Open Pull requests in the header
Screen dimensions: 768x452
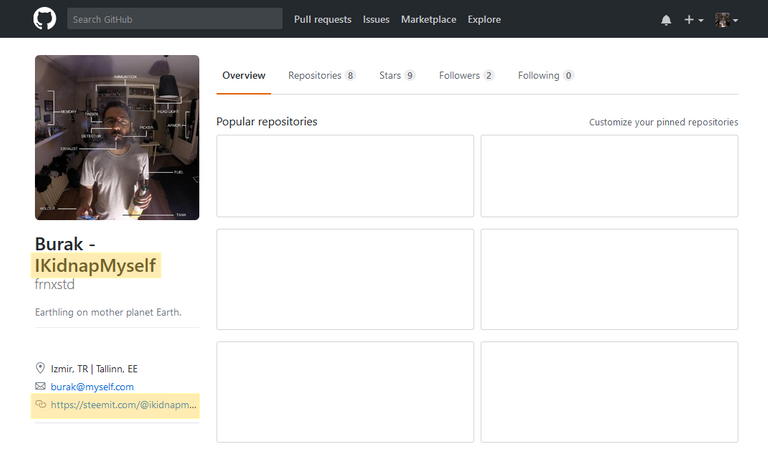322,20
